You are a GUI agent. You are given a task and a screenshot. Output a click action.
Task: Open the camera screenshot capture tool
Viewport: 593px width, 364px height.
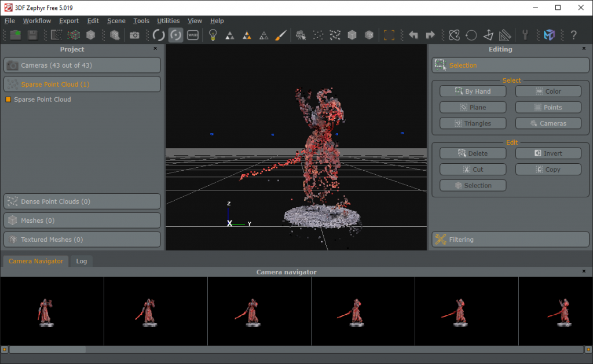coord(136,35)
